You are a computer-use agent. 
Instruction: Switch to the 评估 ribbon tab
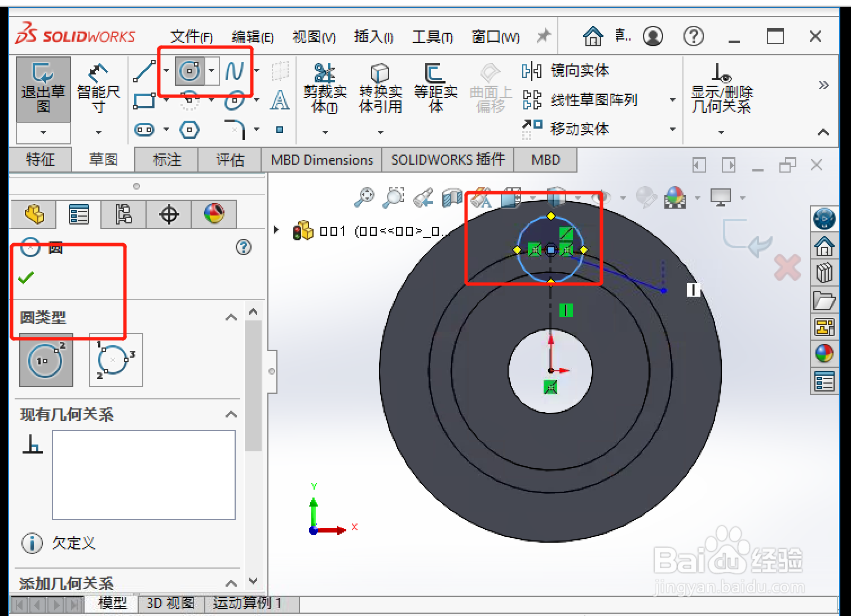click(x=229, y=160)
